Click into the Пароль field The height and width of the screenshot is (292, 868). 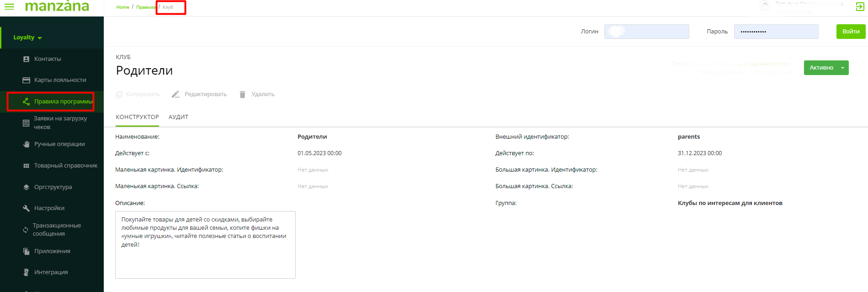click(x=776, y=32)
